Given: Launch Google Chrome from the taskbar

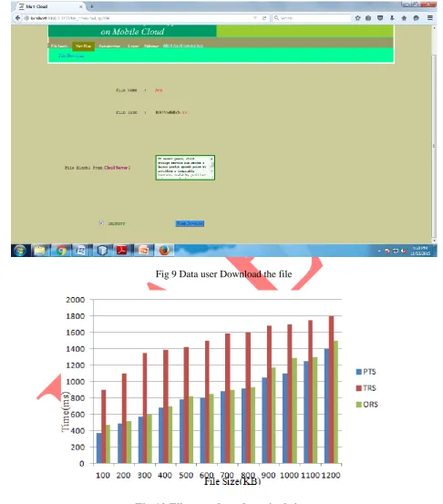Looking at the screenshot, I should [61, 251].
